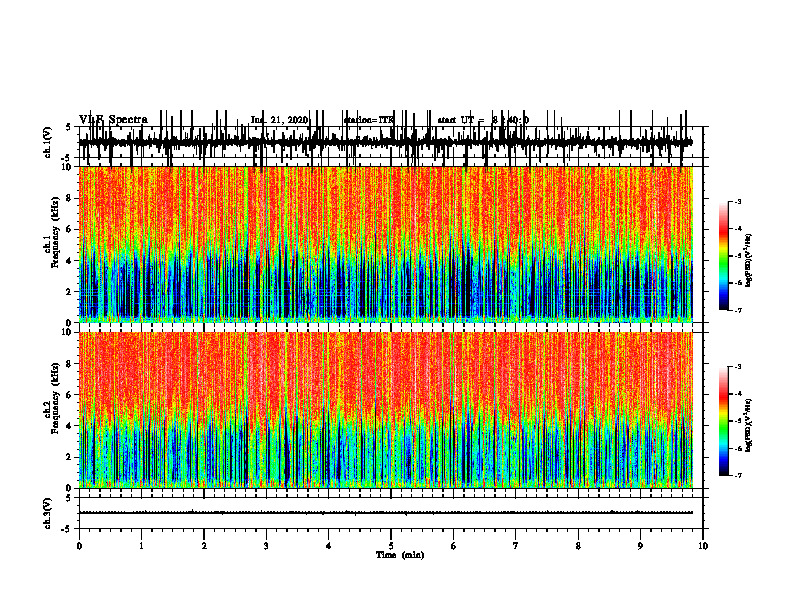
Task: Click the time axis tick label '4'
Action: (329, 546)
